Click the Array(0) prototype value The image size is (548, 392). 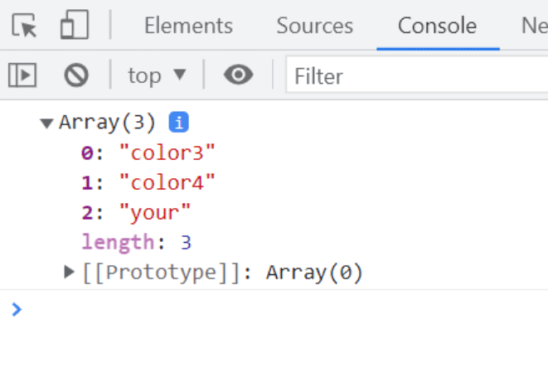314,272
